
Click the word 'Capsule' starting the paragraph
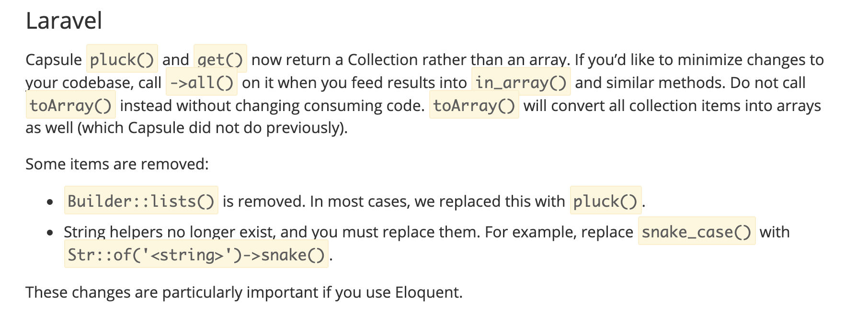pyautogui.click(x=54, y=60)
